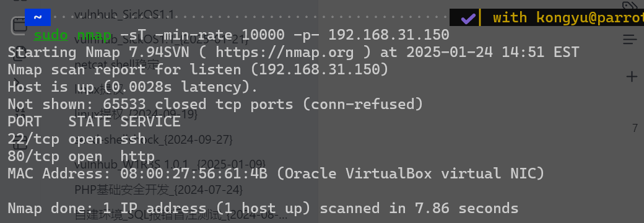This screenshot has width=644, height=223.
Task: Click the MAC address 08:00:27:56:61:4B text
Action: tap(193, 173)
